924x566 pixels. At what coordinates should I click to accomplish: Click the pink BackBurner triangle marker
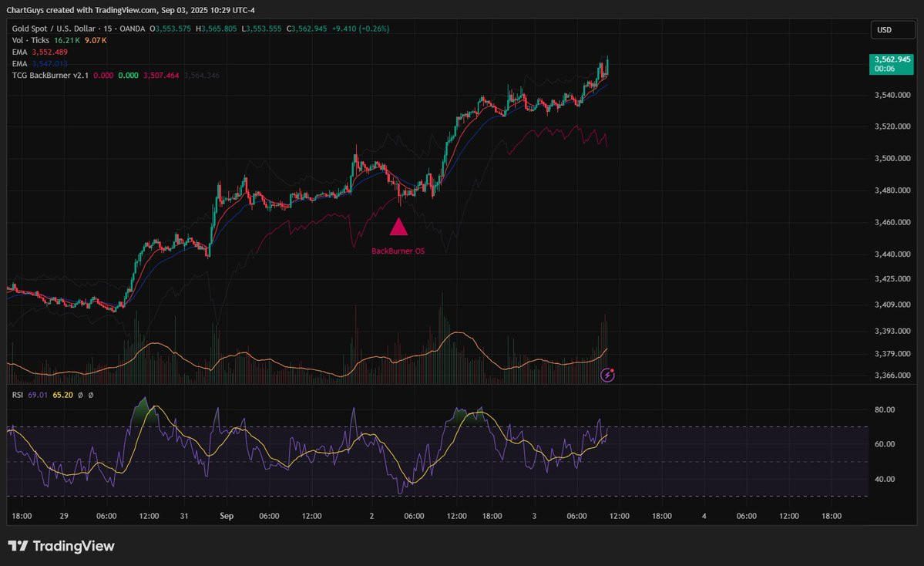pos(399,227)
